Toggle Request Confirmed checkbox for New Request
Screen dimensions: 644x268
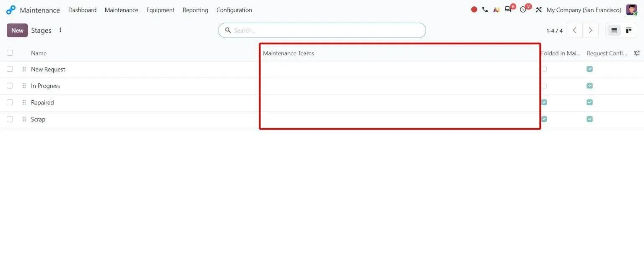click(x=589, y=69)
